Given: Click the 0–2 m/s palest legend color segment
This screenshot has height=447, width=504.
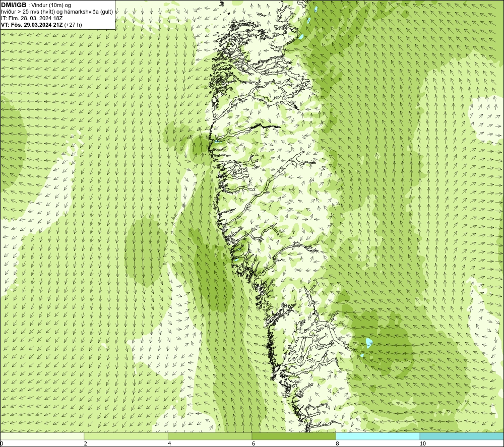Looking at the screenshot, I should [42, 436].
